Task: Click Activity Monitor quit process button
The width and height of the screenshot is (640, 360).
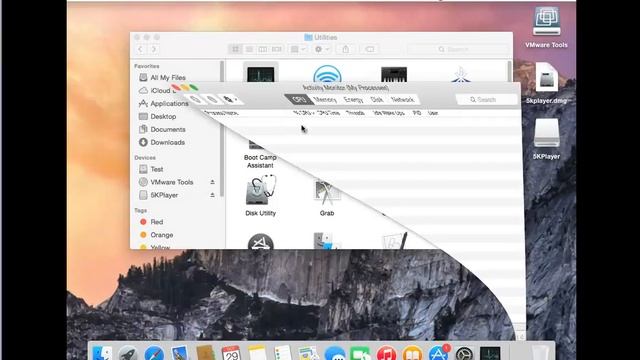Action: tap(196, 99)
